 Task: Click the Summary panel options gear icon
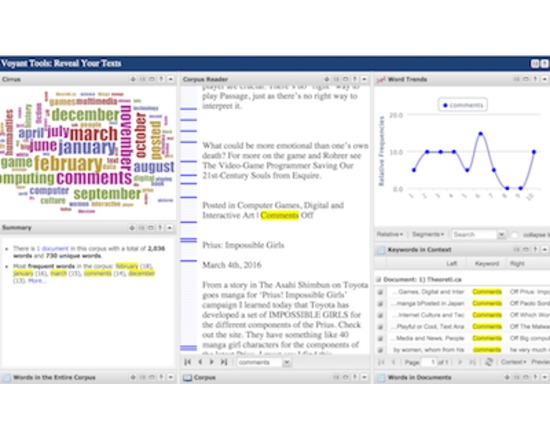coord(132,228)
